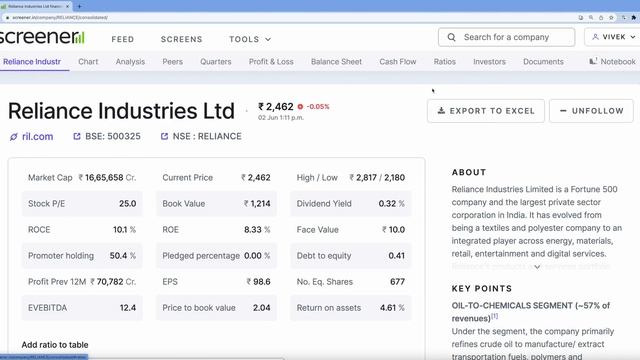Click the browser zoom icon in address bar
This screenshot has height=360, width=640.
pyautogui.click(x=591, y=18)
